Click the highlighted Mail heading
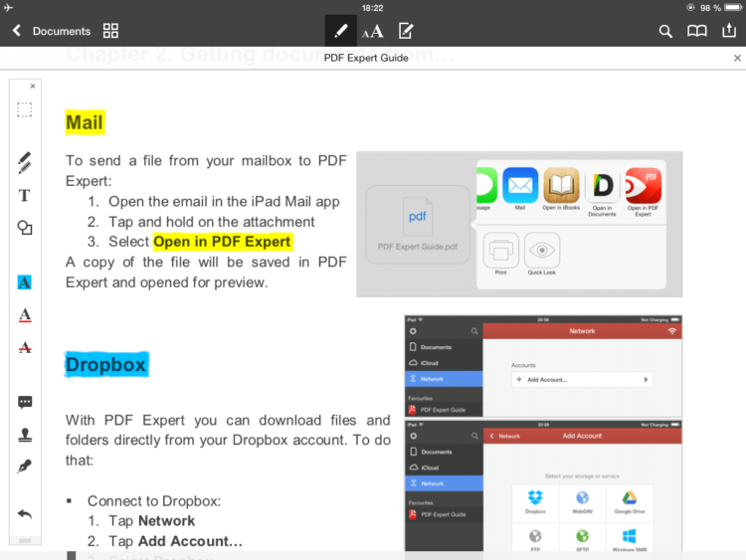Viewport: 746px width, 560px height. (x=85, y=122)
